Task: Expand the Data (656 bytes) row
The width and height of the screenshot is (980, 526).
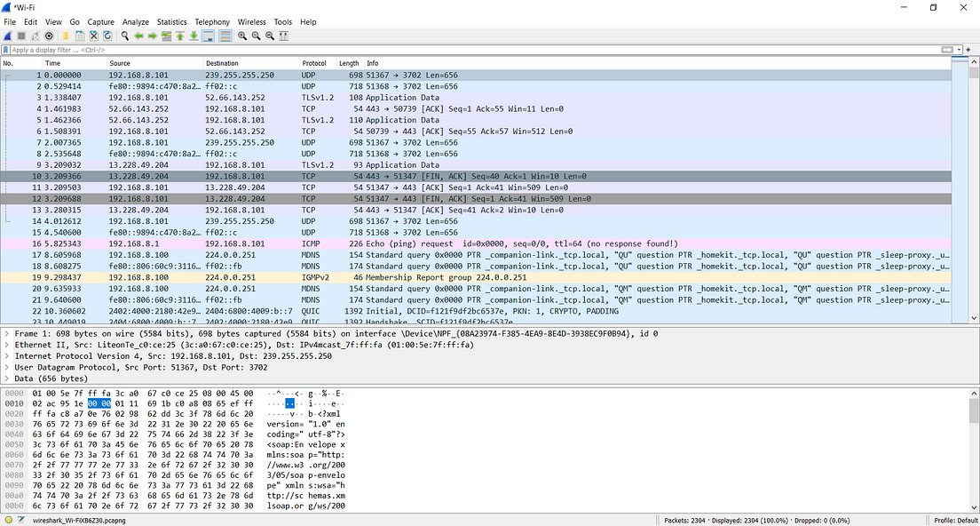Action: click(7, 379)
